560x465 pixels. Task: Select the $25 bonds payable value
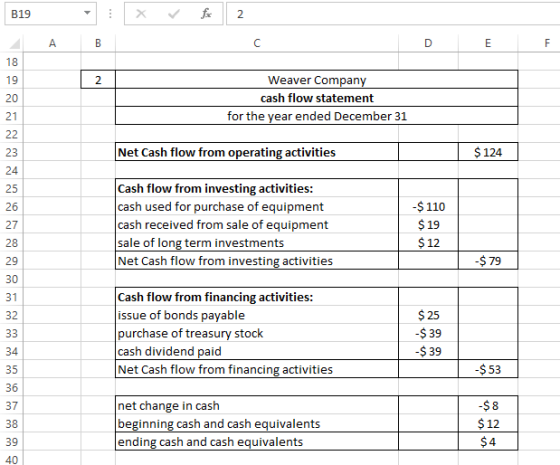tap(428, 315)
